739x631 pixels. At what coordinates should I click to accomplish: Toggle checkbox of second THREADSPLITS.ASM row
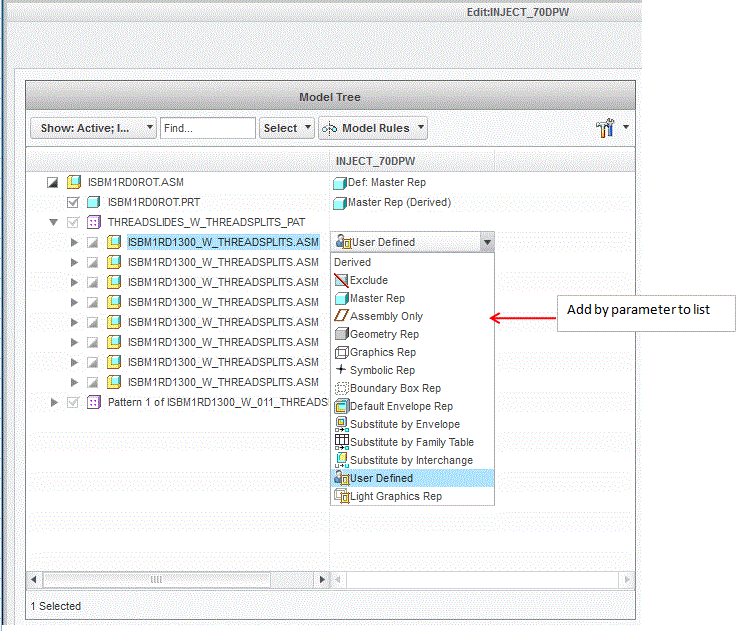[92, 262]
